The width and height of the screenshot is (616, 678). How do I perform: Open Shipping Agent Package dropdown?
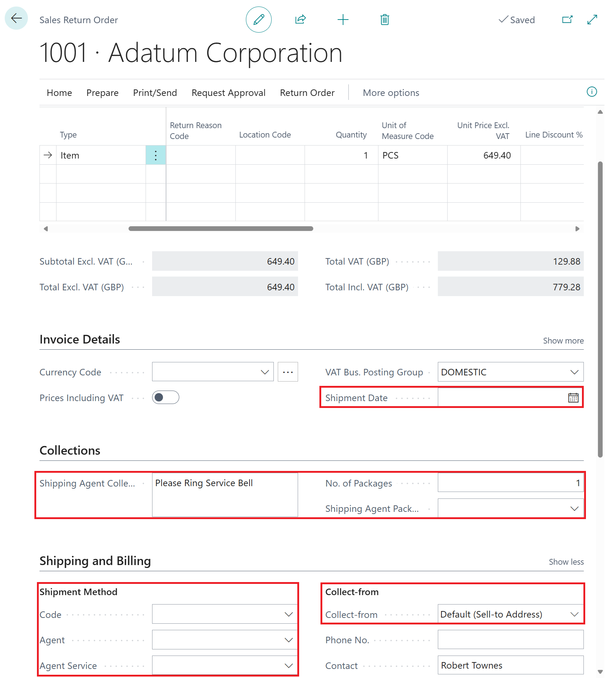click(x=574, y=509)
